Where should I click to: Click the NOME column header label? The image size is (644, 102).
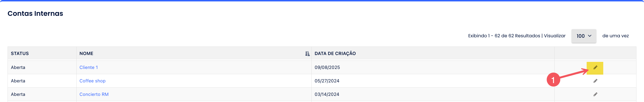[86, 54]
